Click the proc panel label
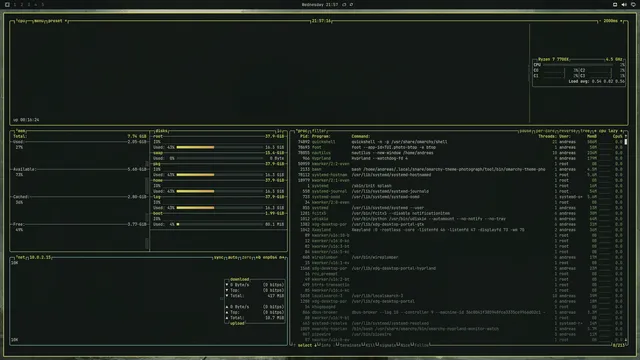 pyautogui.click(x=302, y=131)
